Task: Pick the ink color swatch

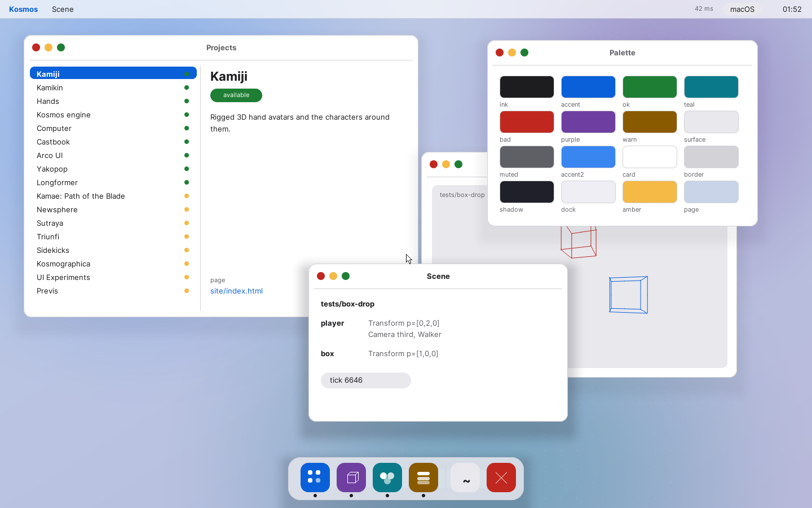Action: pos(527,87)
